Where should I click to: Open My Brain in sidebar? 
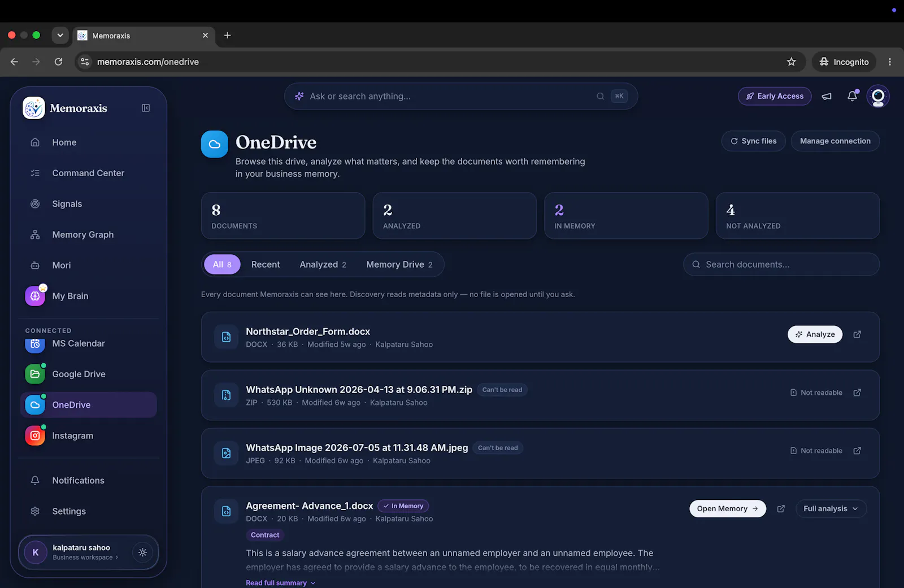(x=88, y=296)
